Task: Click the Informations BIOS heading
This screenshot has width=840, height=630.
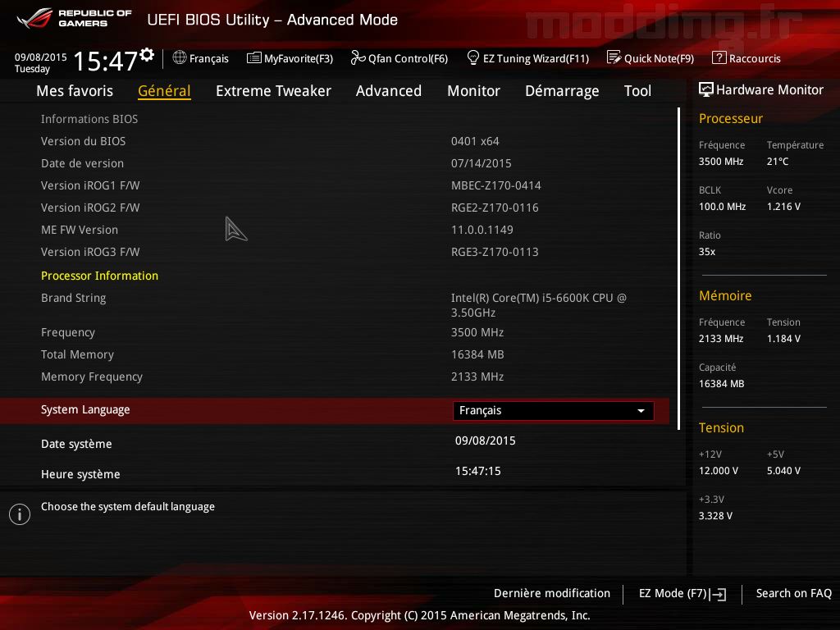Action: pyautogui.click(x=89, y=119)
